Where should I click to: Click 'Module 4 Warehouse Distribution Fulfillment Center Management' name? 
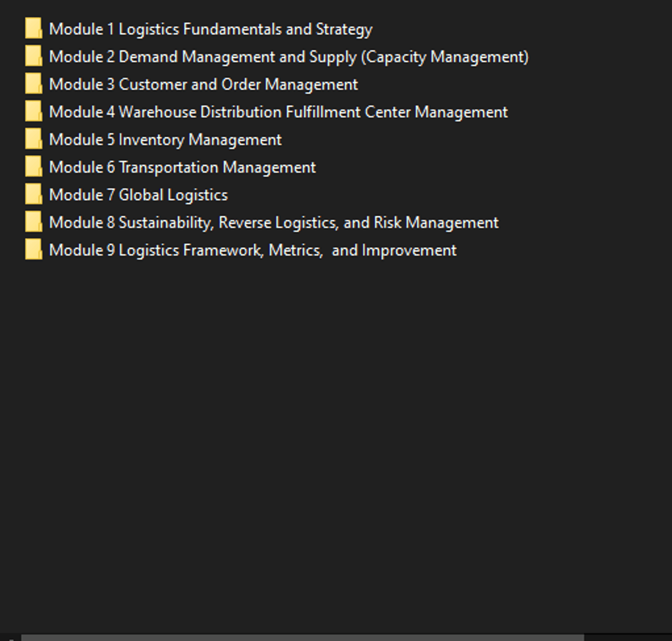point(278,112)
